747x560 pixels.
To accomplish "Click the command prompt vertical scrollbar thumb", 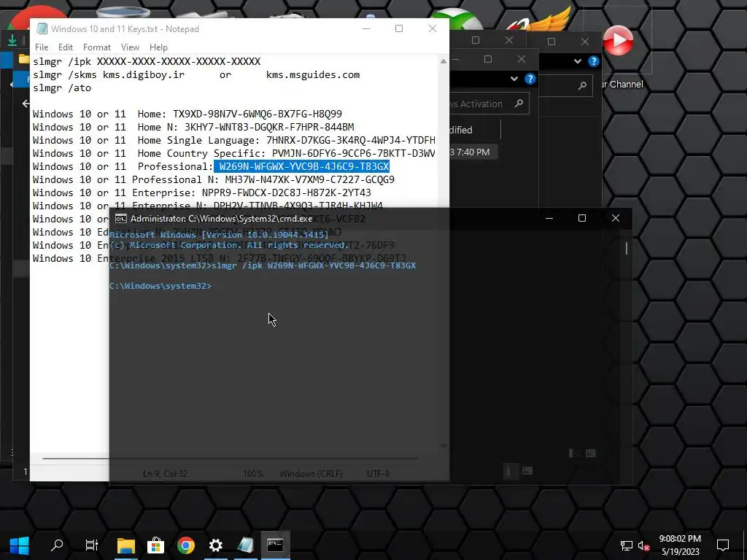I will pyautogui.click(x=627, y=248).
